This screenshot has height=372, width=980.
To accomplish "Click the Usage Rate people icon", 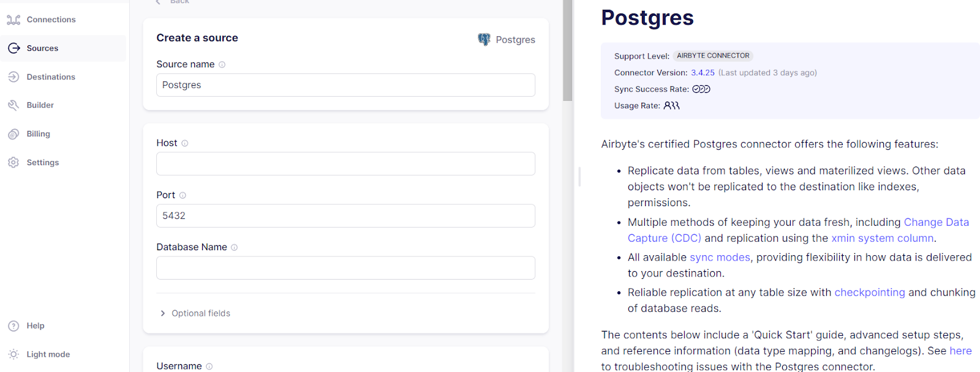I will [x=672, y=106].
